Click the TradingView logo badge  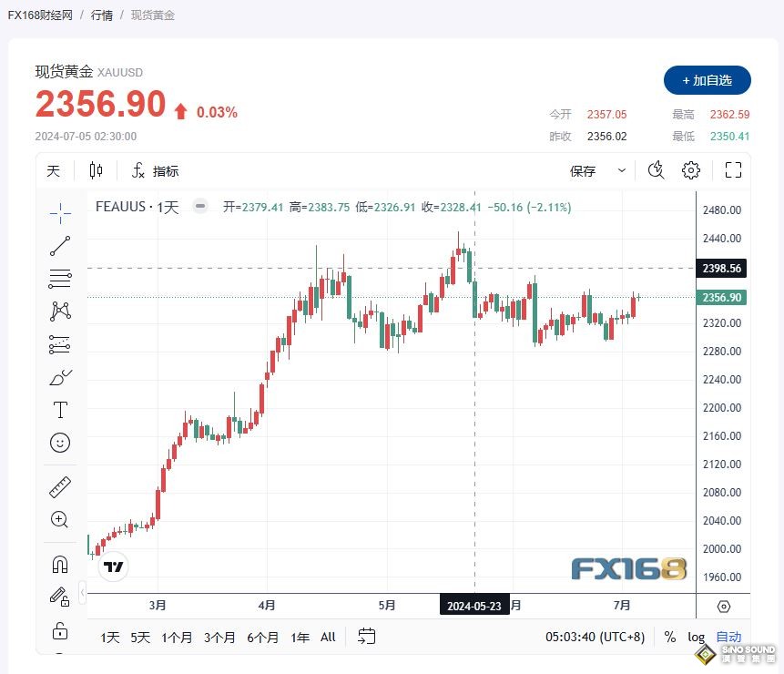[113, 567]
